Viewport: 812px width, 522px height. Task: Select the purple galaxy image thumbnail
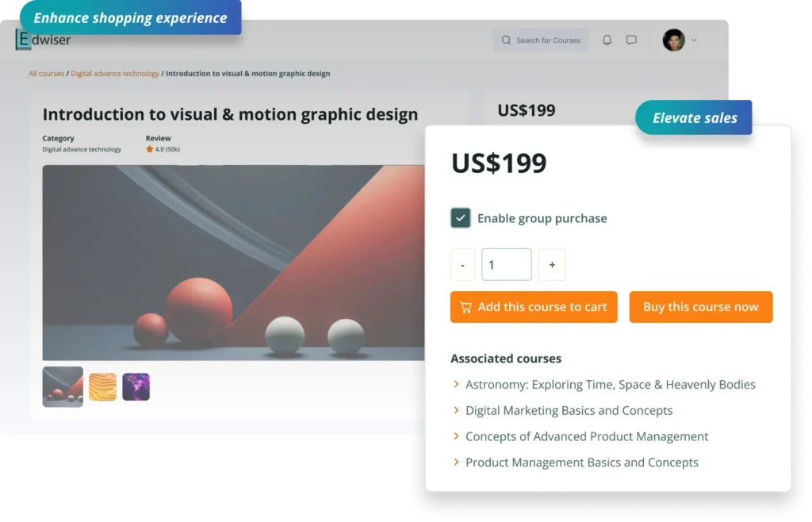pyautogui.click(x=136, y=386)
